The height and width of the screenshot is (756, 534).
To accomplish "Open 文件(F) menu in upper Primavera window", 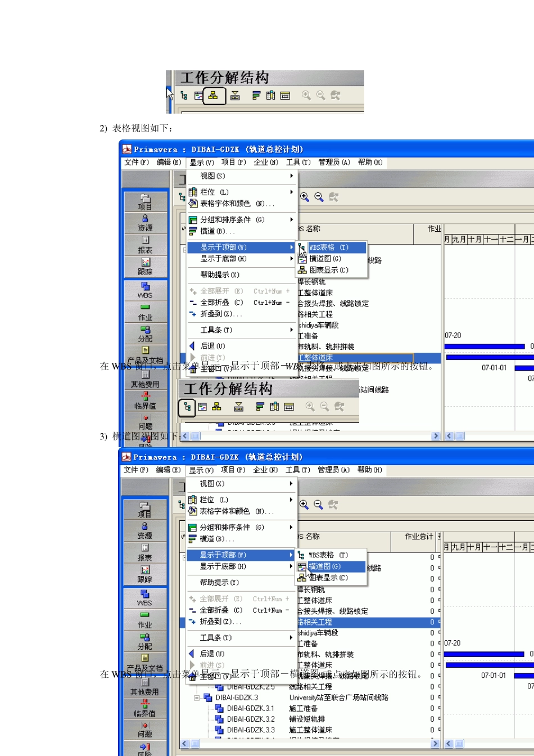I will pos(137,162).
